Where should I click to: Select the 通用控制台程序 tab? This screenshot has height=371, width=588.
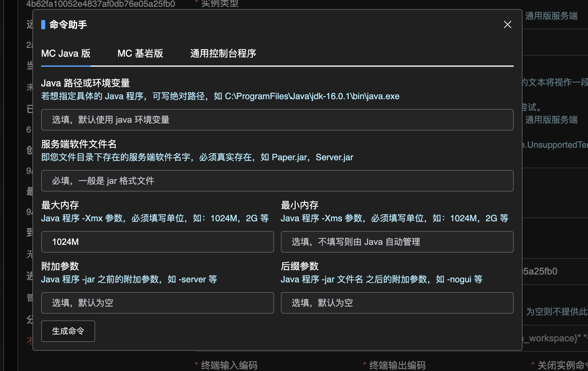[223, 53]
